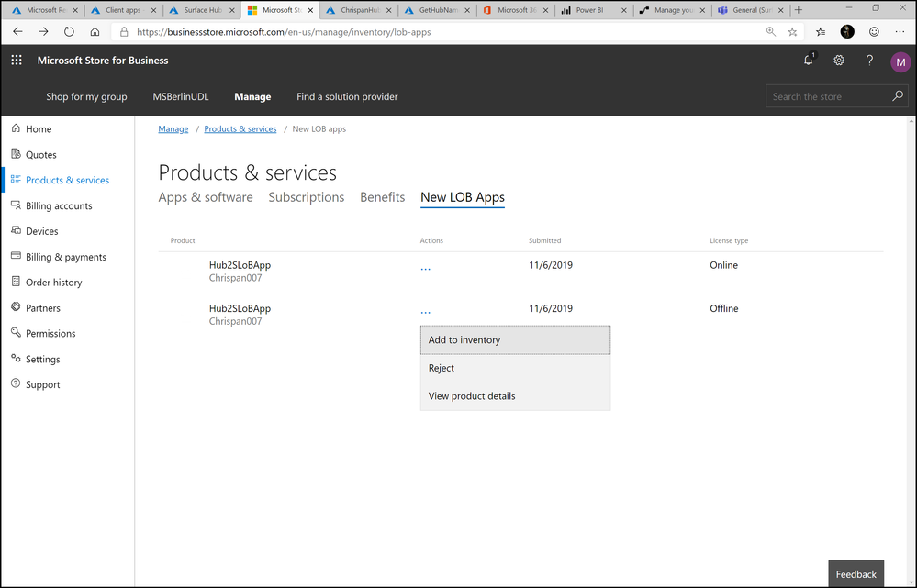Switch to the GetHubName browser tab

click(x=438, y=10)
